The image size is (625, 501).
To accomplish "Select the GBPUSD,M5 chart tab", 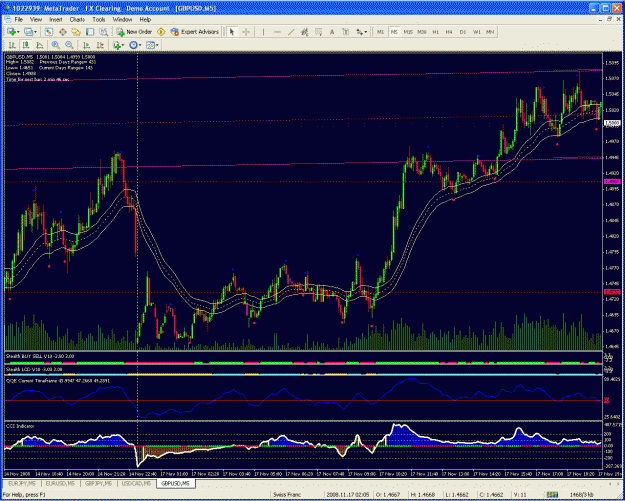I will [x=176, y=483].
